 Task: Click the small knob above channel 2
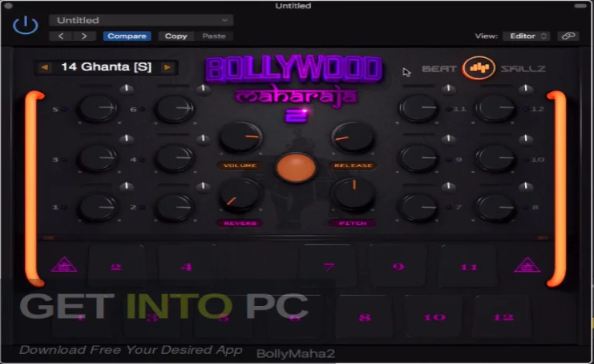(203, 186)
